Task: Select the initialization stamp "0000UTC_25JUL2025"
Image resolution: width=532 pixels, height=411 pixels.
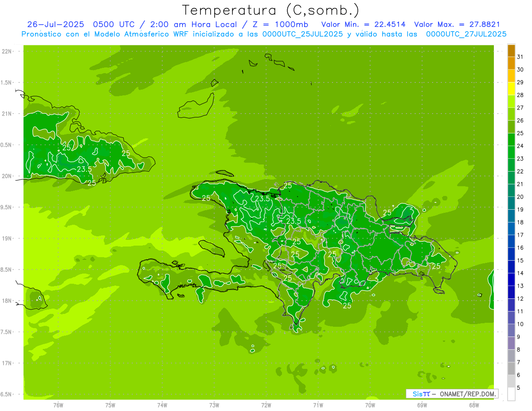Action: pos(303,34)
